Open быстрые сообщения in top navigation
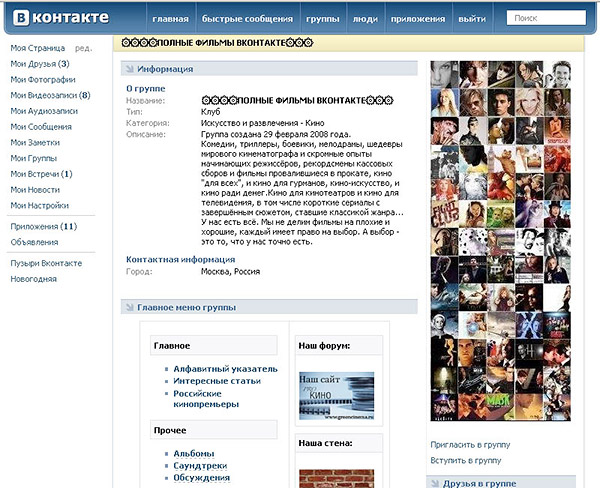 tap(247, 19)
